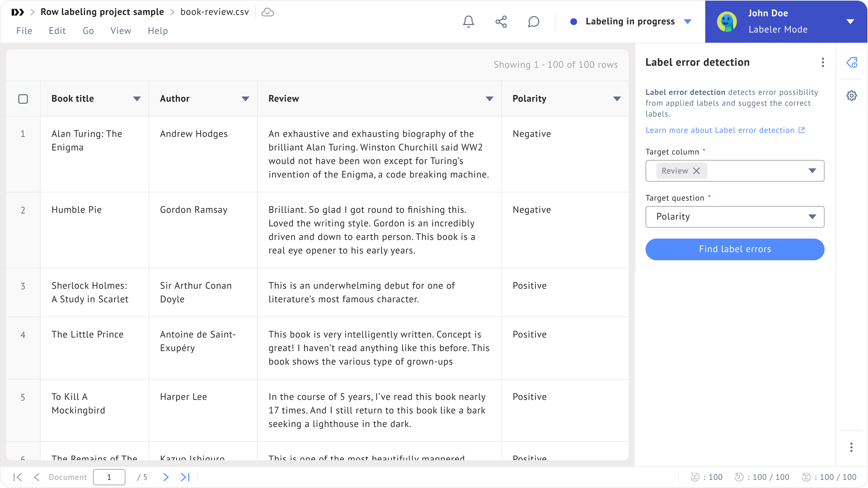This screenshot has width=868, height=488.
Task: Open the Edit menu
Action: (57, 31)
